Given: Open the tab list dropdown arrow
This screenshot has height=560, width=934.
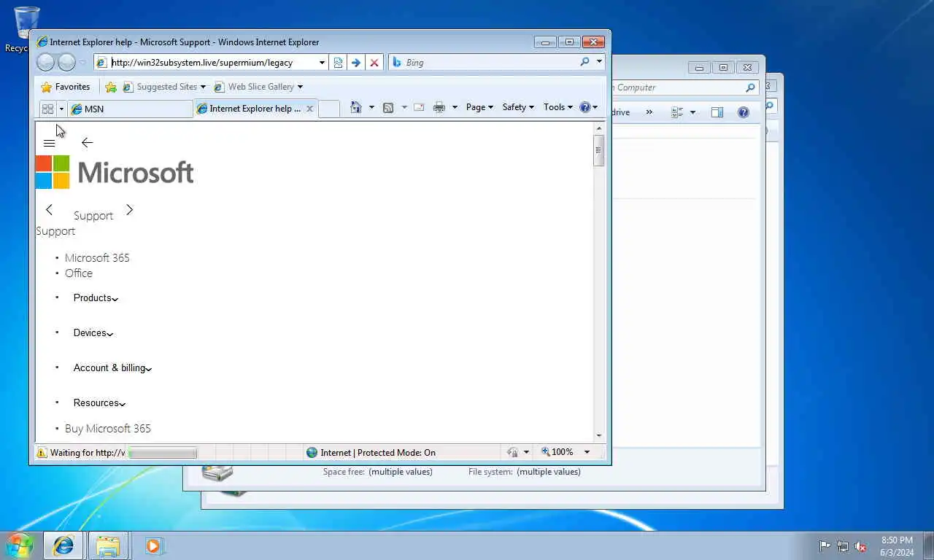Looking at the screenshot, I should tap(61, 109).
